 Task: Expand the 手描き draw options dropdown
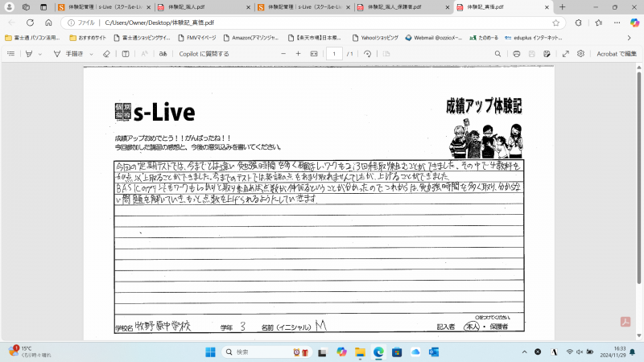point(91,54)
